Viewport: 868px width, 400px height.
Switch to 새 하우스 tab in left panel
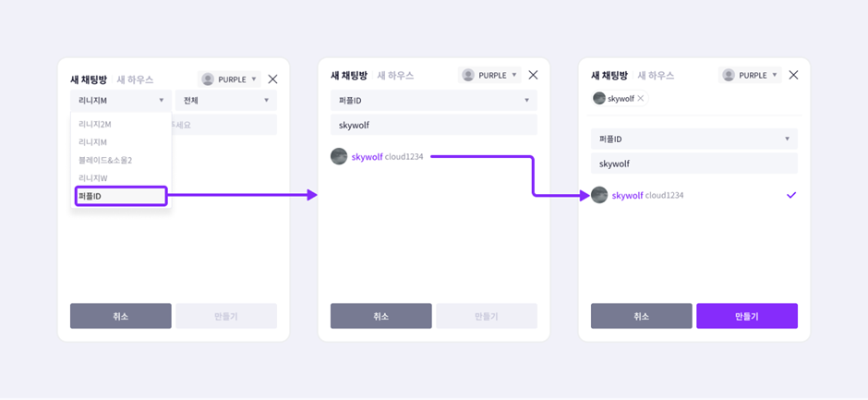pos(135,79)
